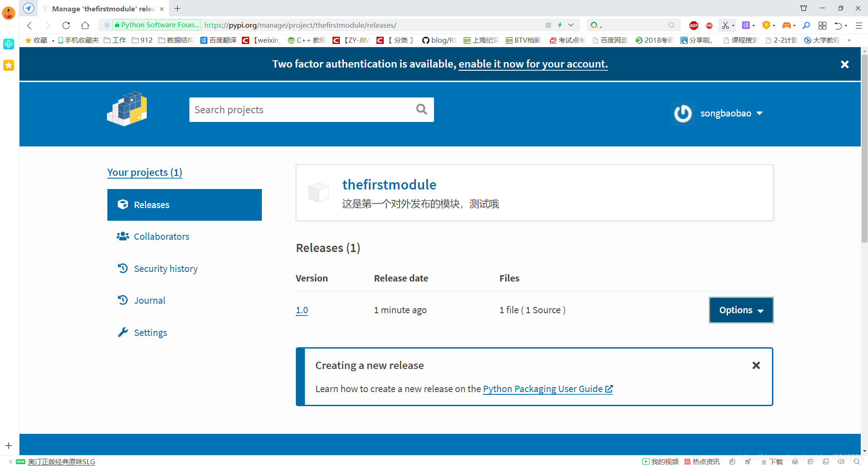Select the Releases sidebar item
Image resolution: width=868 pixels, height=466 pixels.
tap(184, 205)
